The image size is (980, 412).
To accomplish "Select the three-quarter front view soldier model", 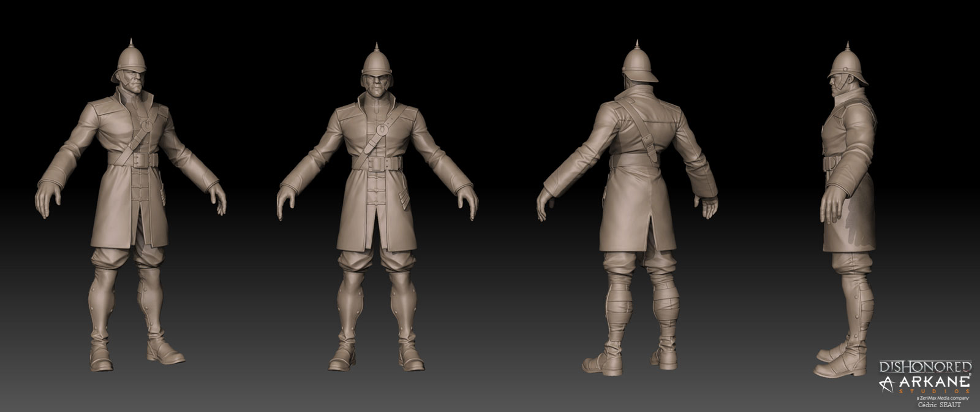I will click(x=131, y=205).
